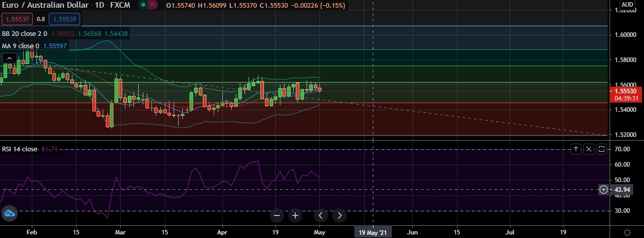Click the RSI 30.00 axis label
The image size is (644, 238).
622,211
